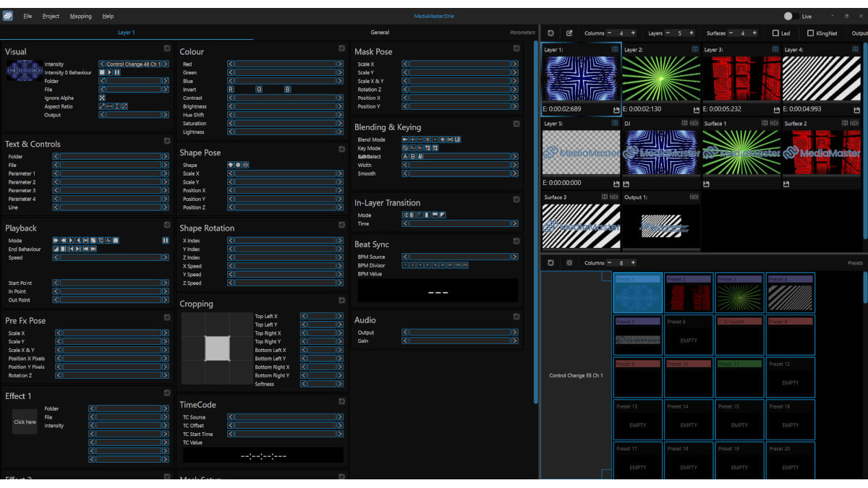This screenshot has width=868, height=488.
Task: Switch to the Layer 1 tab
Action: tap(127, 33)
